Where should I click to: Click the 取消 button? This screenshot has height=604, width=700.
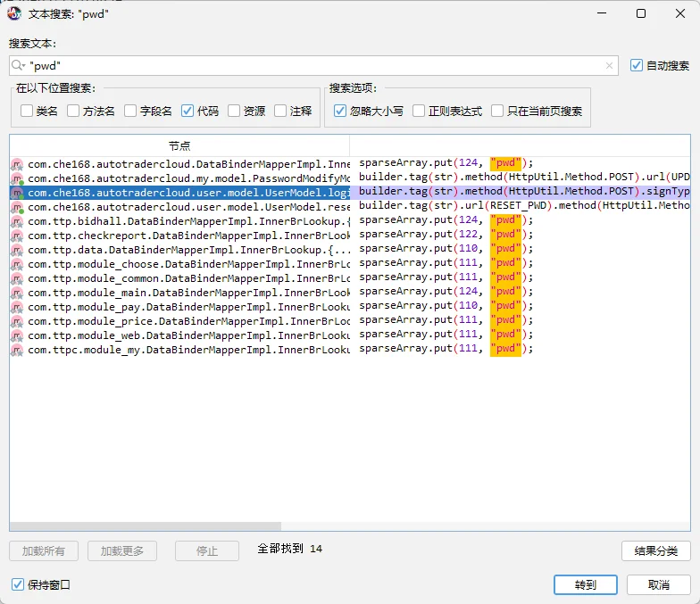(x=659, y=584)
